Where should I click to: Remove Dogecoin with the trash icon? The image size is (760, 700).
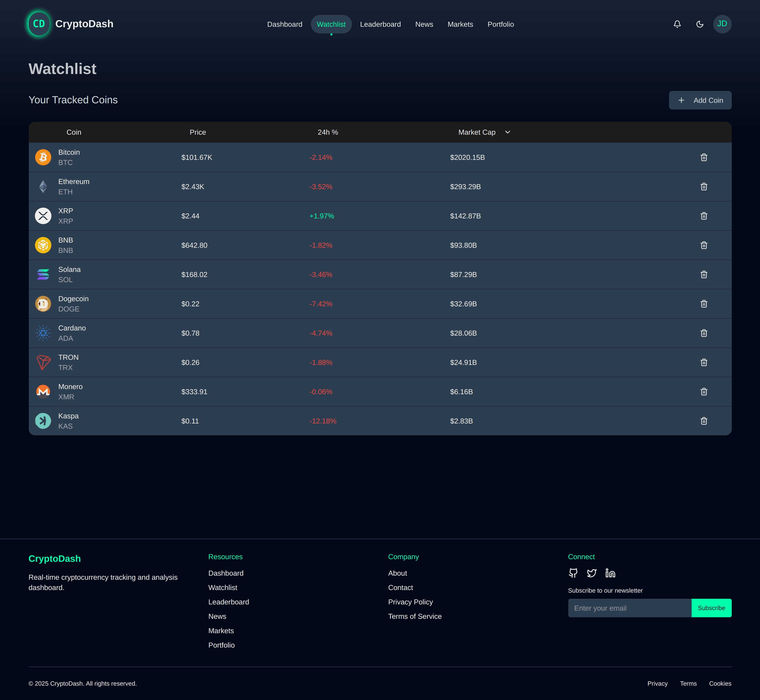tap(703, 303)
